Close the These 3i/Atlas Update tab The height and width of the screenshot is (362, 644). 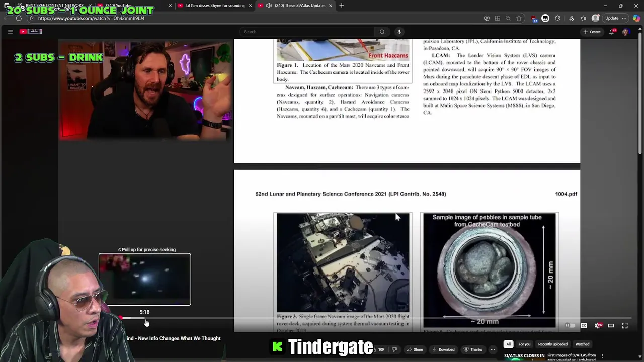point(331,6)
